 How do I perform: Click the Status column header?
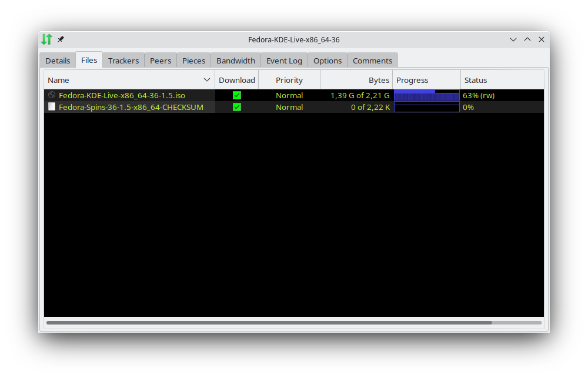[x=502, y=80]
